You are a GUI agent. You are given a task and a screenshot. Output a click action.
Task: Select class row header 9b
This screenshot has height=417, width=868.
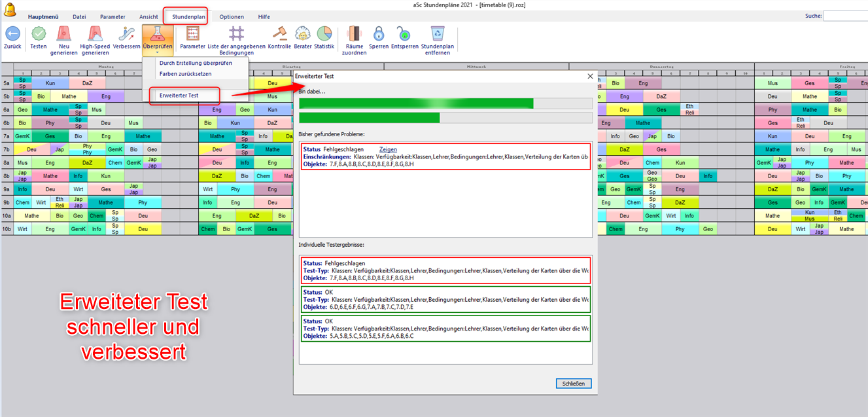[x=7, y=202]
